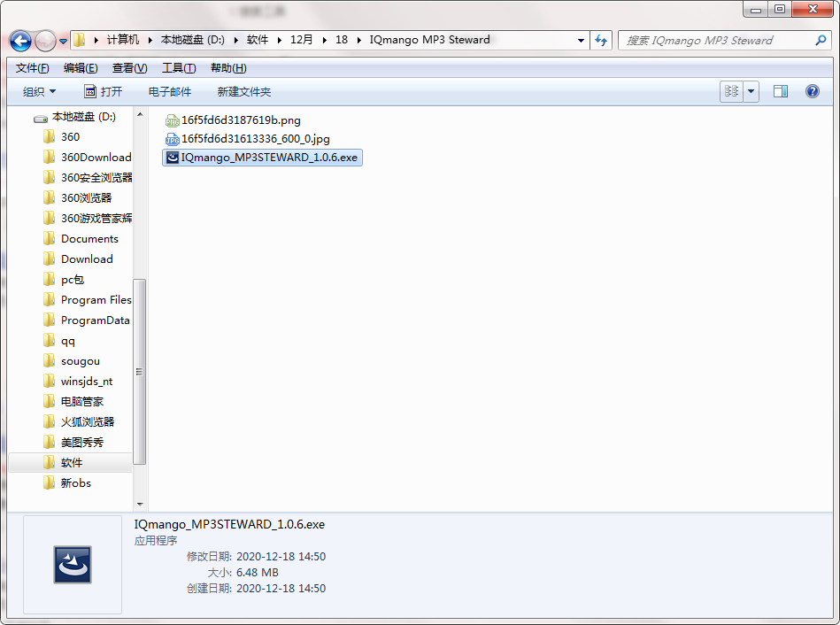The height and width of the screenshot is (625, 840).
Task: Click the magnifier search icon
Action: (x=821, y=40)
